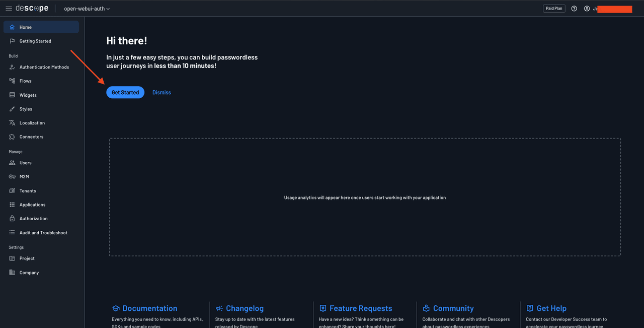Open the Localization settings icon
The height and width of the screenshot is (328, 644).
[12, 122]
